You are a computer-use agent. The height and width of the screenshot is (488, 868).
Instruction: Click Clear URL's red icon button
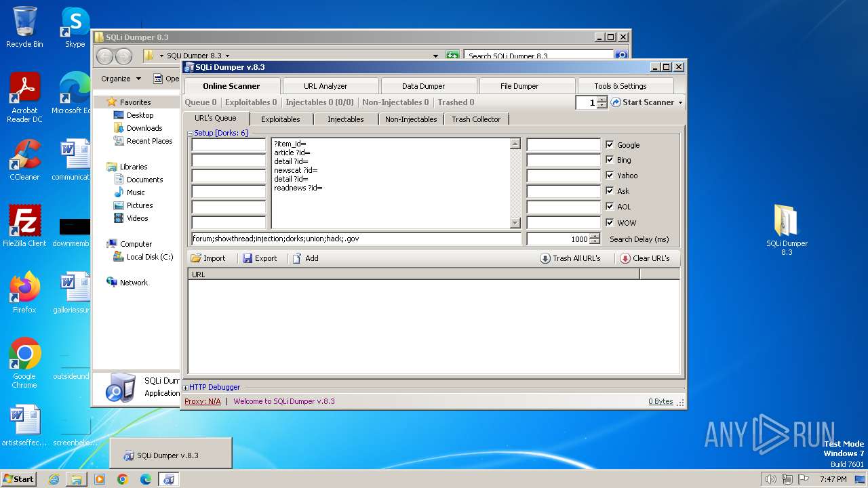[x=625, y=258]
